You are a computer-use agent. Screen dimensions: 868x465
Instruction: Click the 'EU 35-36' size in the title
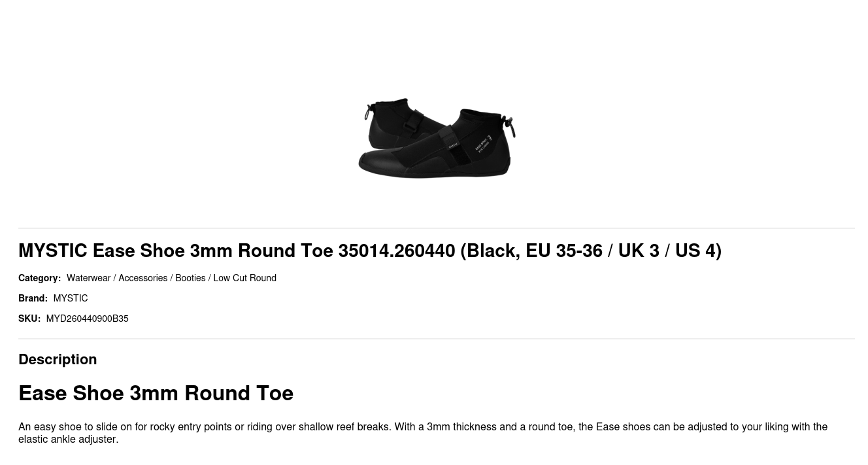[563, 250]
